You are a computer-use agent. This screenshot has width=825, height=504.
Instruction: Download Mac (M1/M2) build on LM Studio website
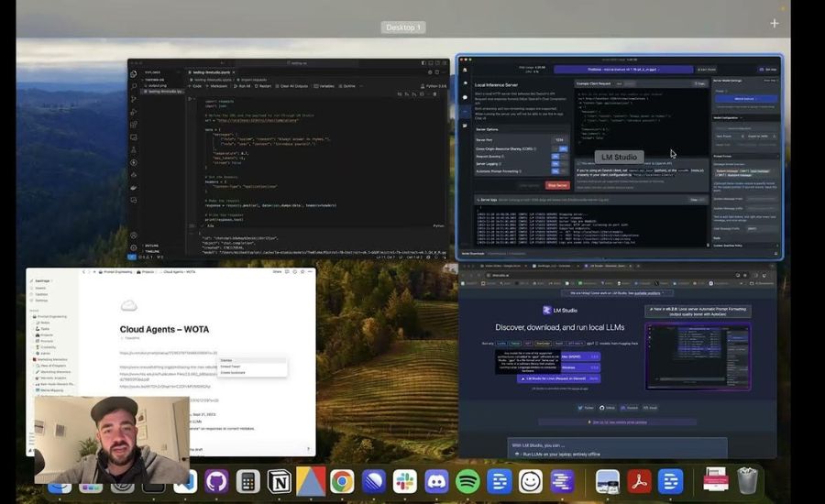pyautogui.click(x=580, y=356)
